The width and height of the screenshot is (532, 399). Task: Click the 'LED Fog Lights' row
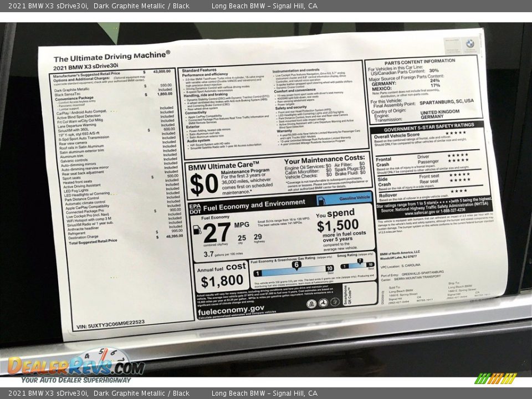click(x=76, y=191)
